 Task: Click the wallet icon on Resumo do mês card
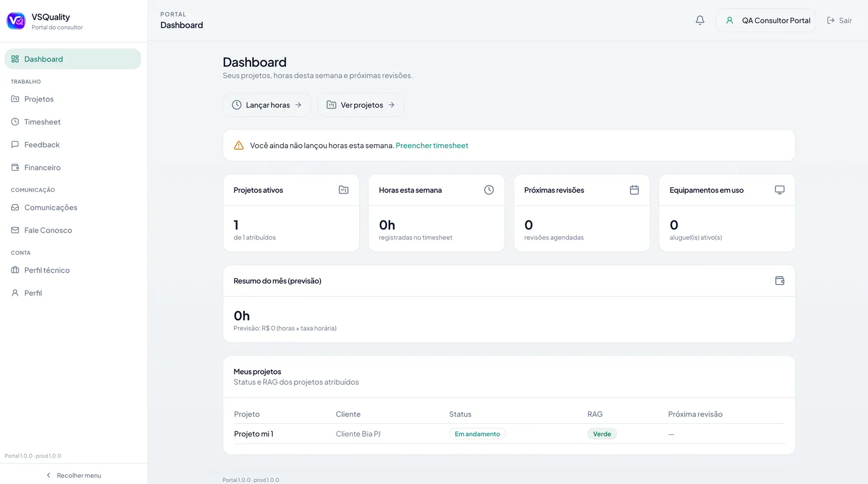(x=780, y=281)
